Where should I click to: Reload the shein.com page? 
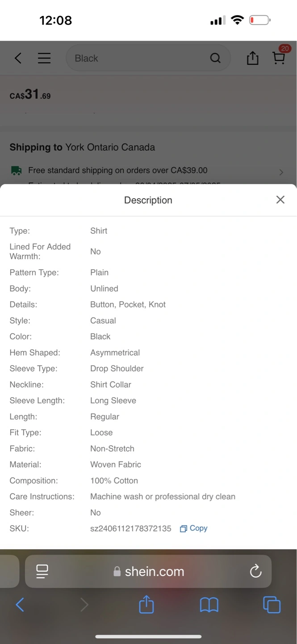255,571
